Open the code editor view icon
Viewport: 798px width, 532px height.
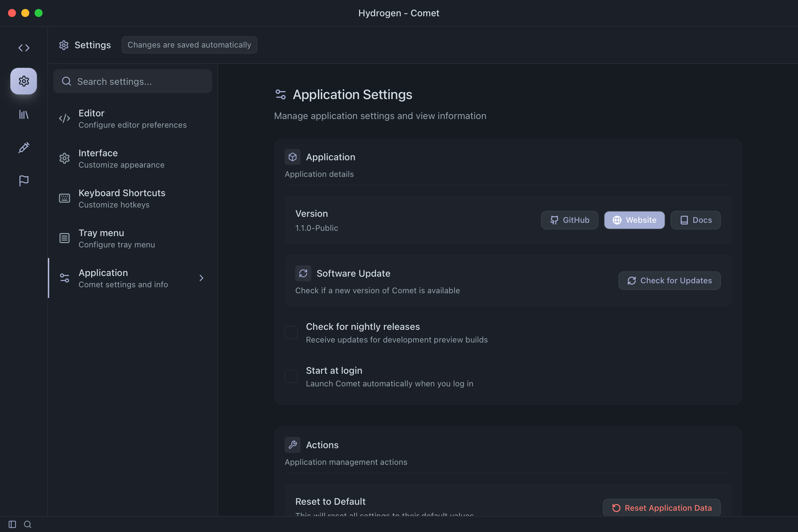[24, 48]
